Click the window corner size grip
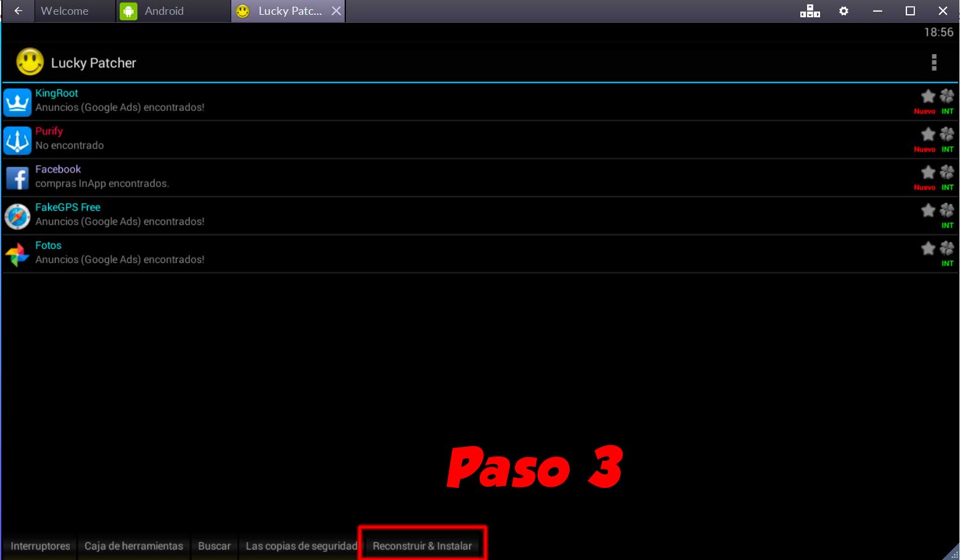960x560 pixels. (953, 553)
